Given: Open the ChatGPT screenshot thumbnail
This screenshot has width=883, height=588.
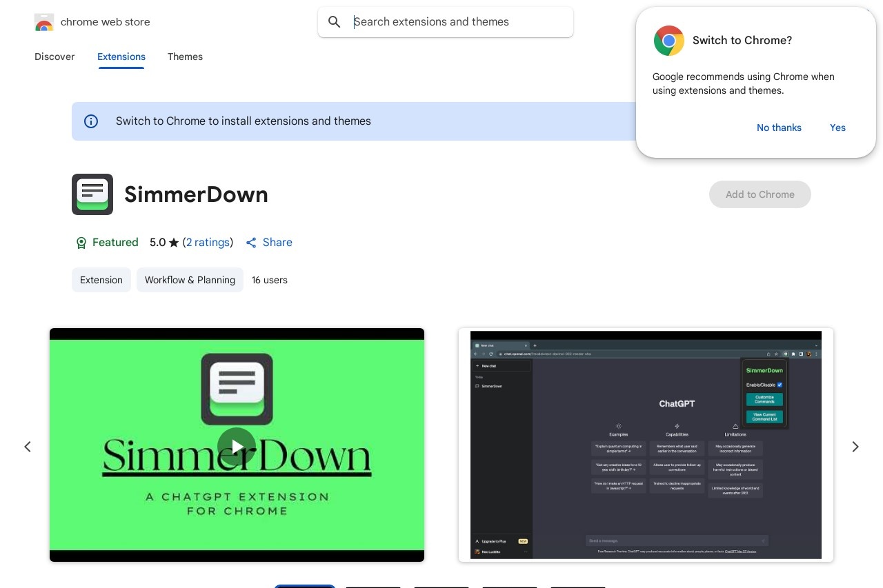Looking at the screenshot, I should (646, 445).
